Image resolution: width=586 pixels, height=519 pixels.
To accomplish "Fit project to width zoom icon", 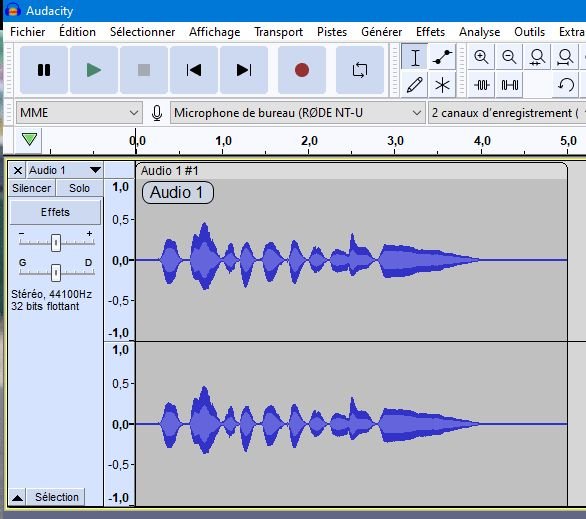I will click(x=565, y=58).
